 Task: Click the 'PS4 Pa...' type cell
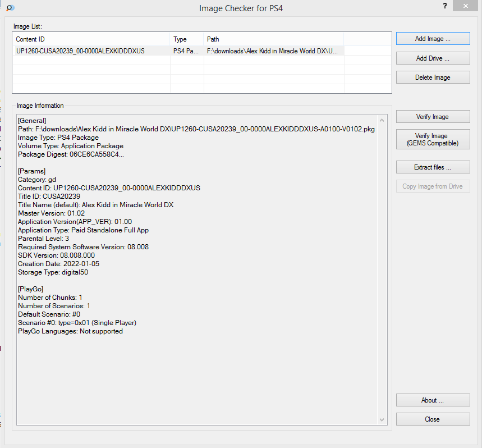point(186,51)
